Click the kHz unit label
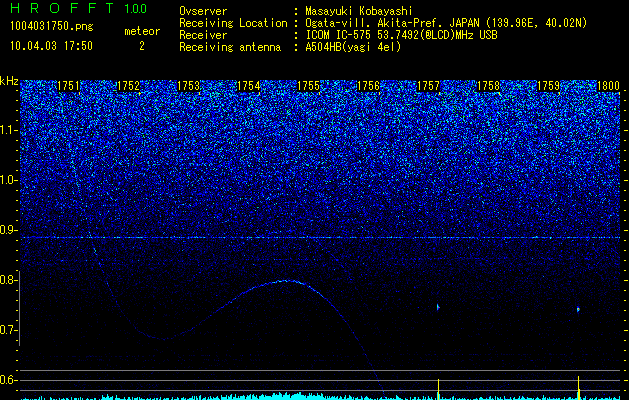Image resolution: width=629 pixels, height=400 pixels. (x=9, y=81)
